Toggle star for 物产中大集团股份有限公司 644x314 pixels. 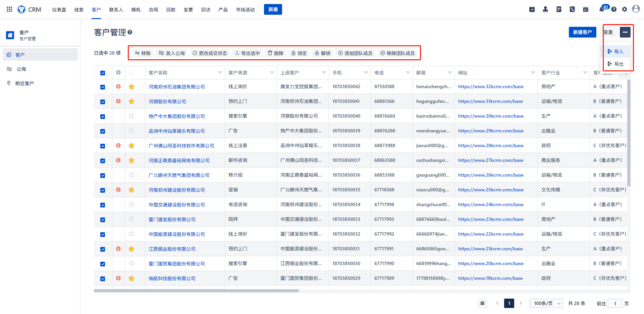tap(131, 116)
